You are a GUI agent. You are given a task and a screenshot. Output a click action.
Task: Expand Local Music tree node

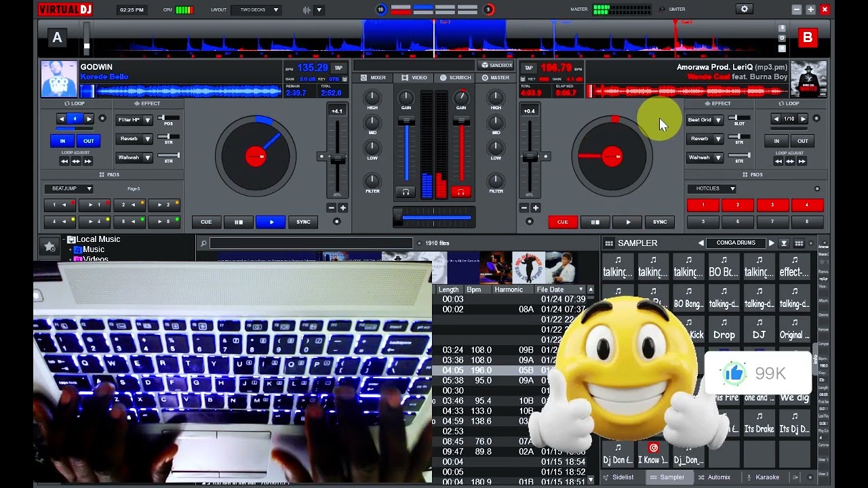point(66,240)
